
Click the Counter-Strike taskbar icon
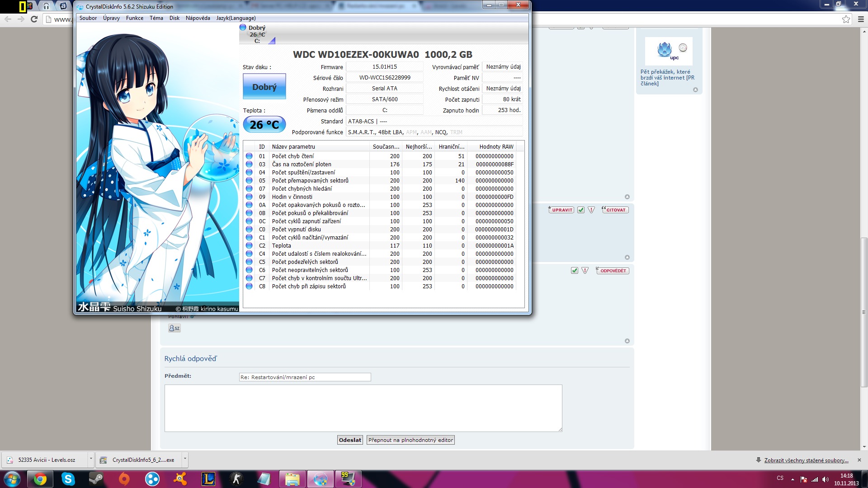[236, 479]
